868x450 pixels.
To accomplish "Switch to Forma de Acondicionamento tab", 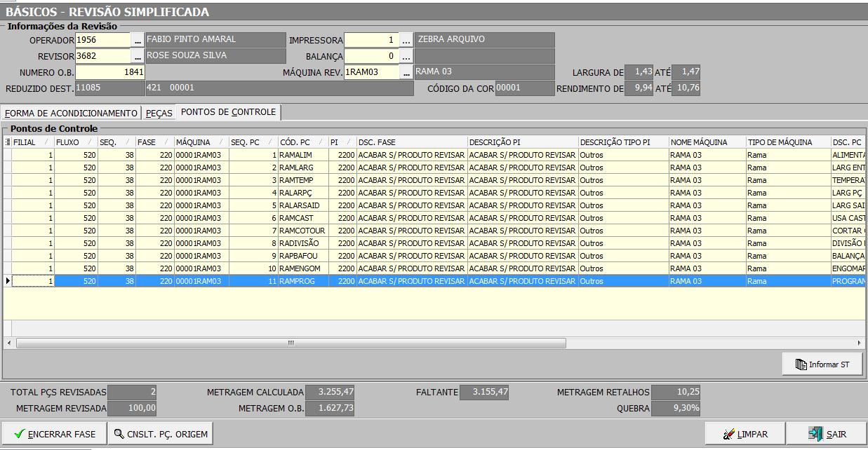I will (71, 113).
